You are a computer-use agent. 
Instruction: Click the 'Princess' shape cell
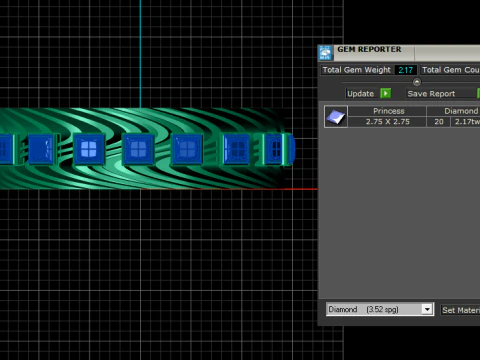pos(388,111)
